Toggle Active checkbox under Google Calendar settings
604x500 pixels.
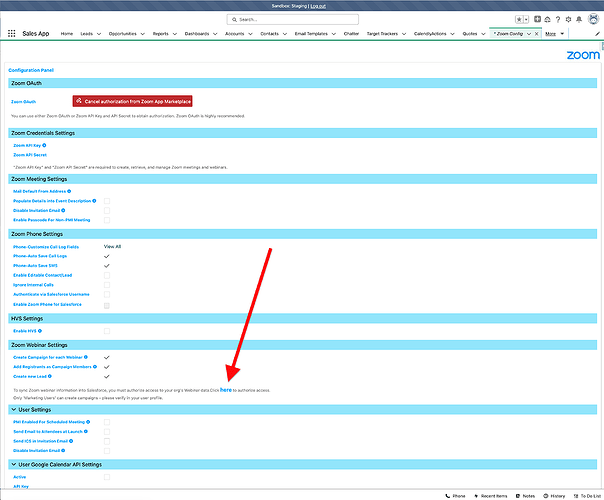point(107,477)
